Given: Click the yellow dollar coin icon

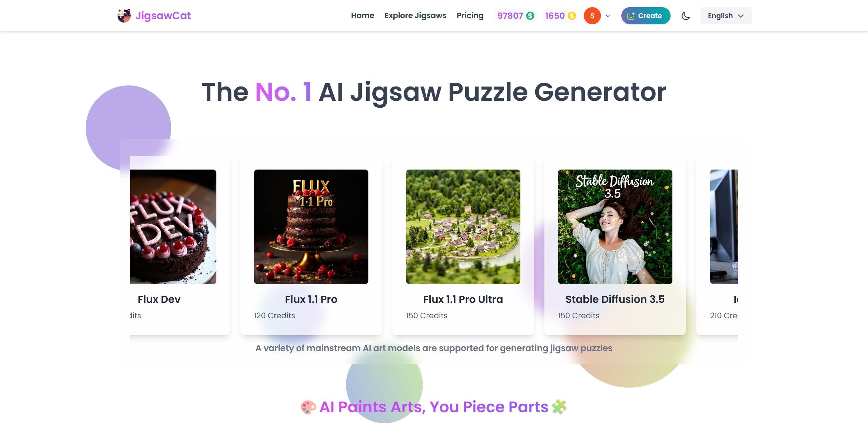Looking at the screenshot, I should pyautogui.click(x=572, y=16).
